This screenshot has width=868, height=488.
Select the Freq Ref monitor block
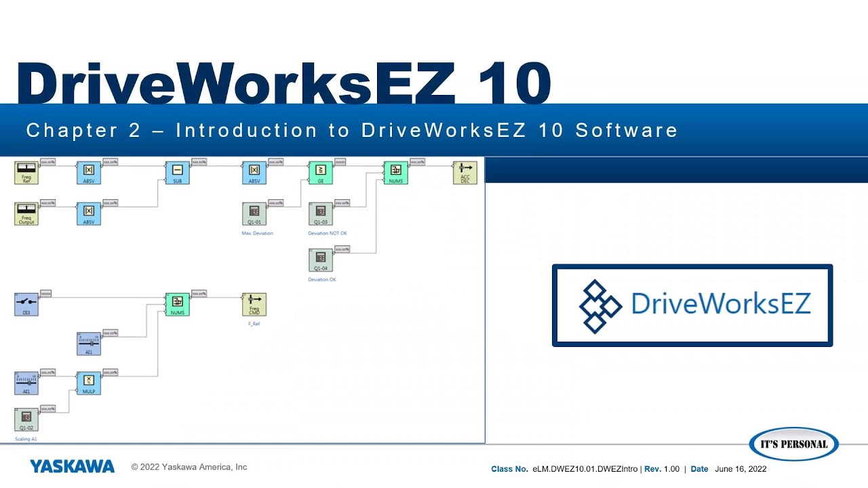click(x=26, y=174)
